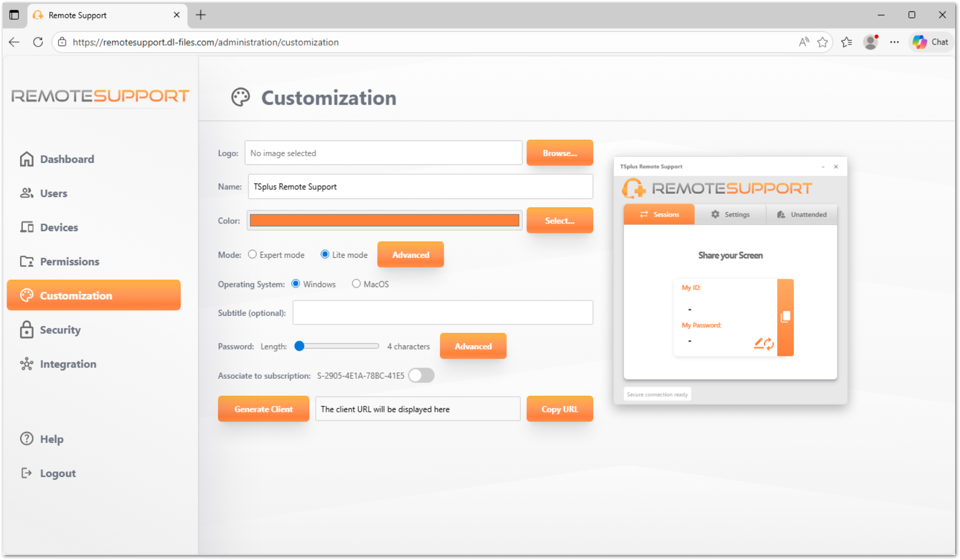The width and height of the screenshot is (960, 560).
Task: Browse for a logo image
Action: click(x=560, y=152)
